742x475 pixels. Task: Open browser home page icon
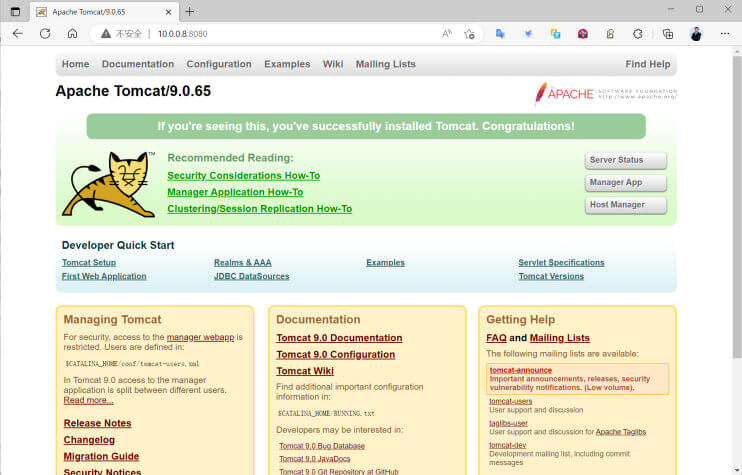pos(72,34)
